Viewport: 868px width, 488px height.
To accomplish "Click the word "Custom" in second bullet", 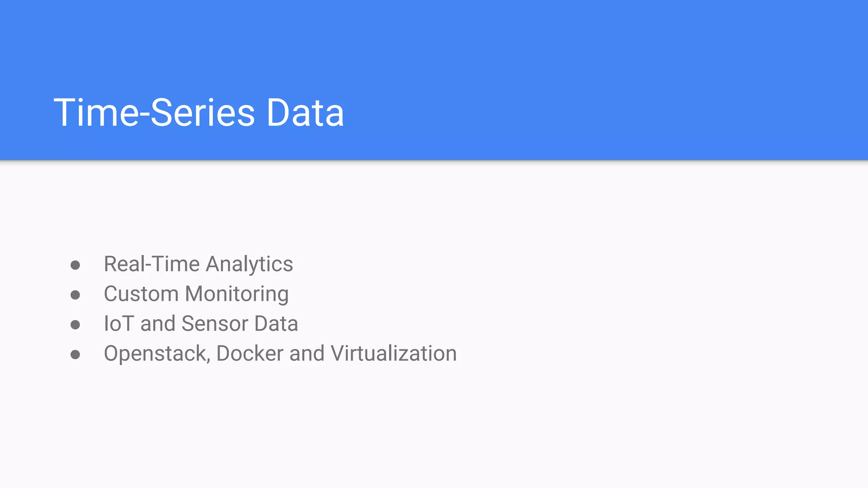I will (141, 294).
